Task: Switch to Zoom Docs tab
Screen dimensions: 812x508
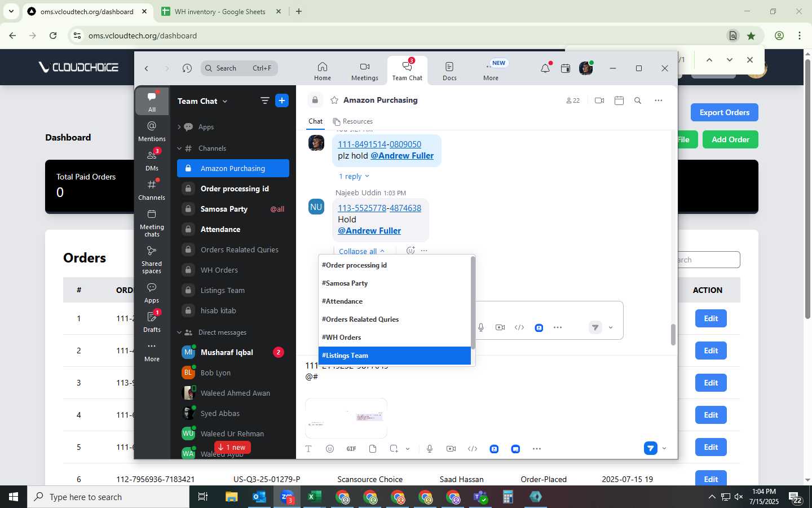Action: click(x=449, y=71)
